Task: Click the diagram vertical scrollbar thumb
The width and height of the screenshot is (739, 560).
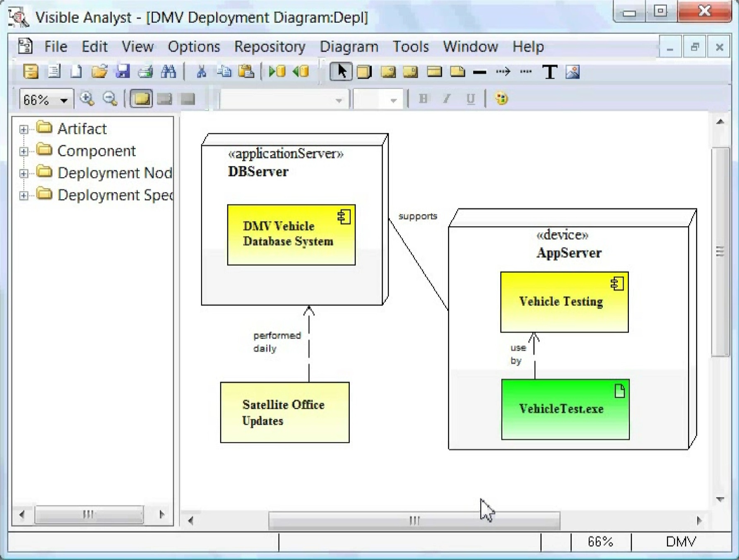Action: (720, 252)
